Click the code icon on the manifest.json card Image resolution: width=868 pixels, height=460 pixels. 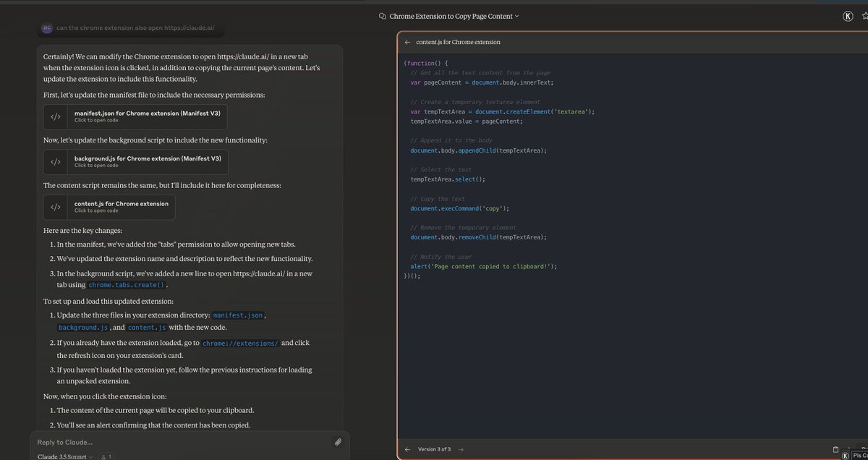coord(56,116)
